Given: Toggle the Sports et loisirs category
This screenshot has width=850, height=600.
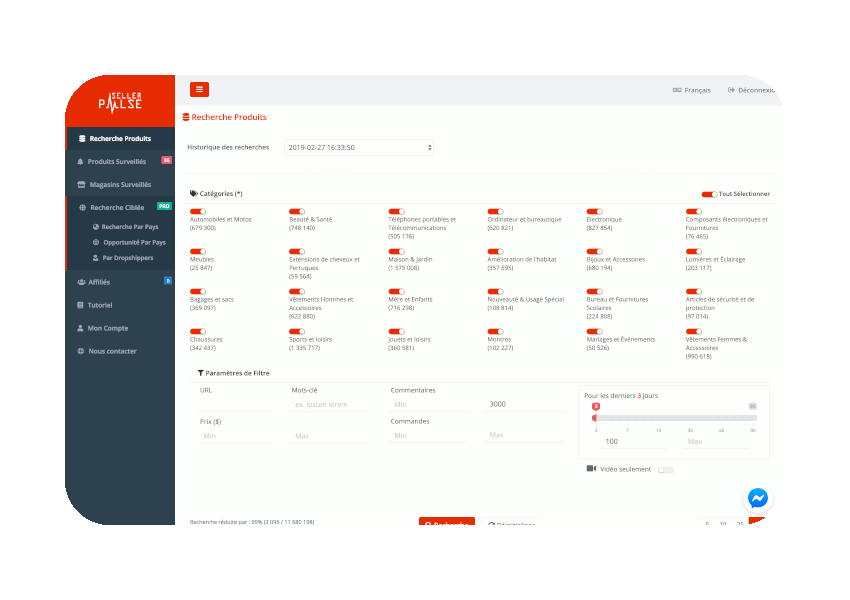Looking at the screenshot, I should [x=297, y=331].
